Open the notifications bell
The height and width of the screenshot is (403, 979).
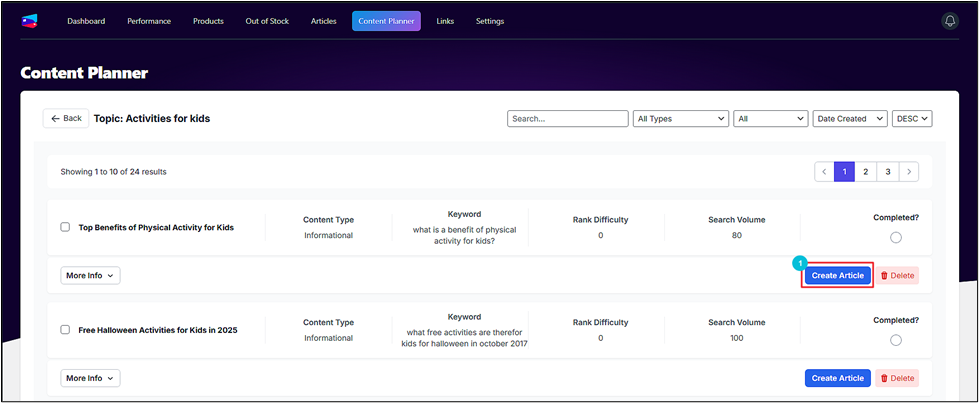(x=950, y=21)
